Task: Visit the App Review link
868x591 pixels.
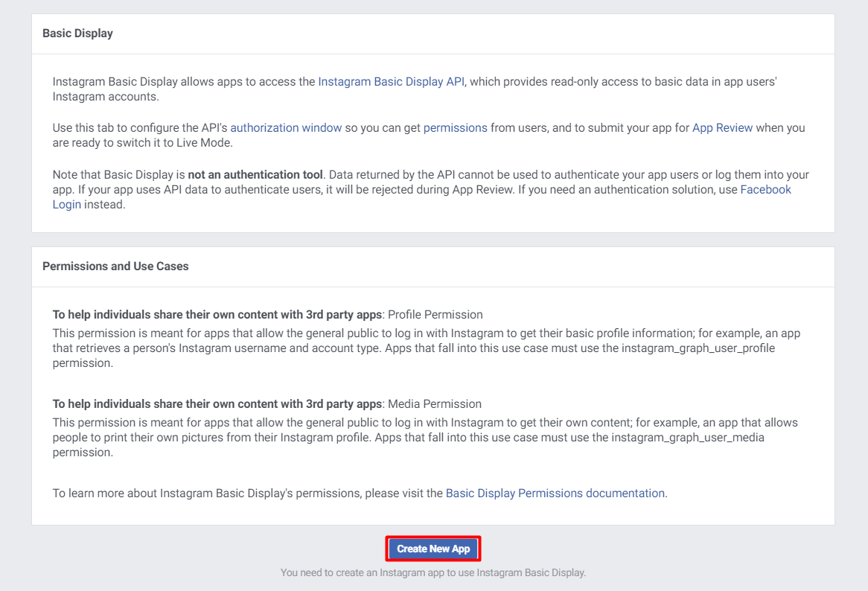Action: click(722, 127)
